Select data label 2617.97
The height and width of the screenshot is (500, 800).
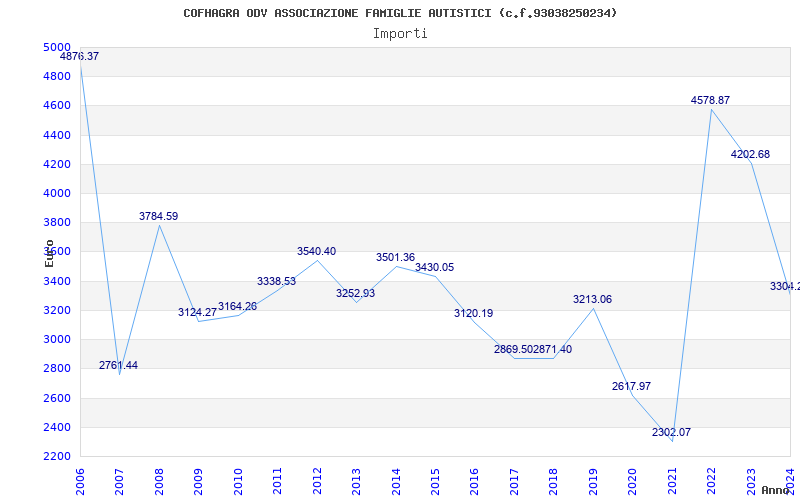pos(632,387)
